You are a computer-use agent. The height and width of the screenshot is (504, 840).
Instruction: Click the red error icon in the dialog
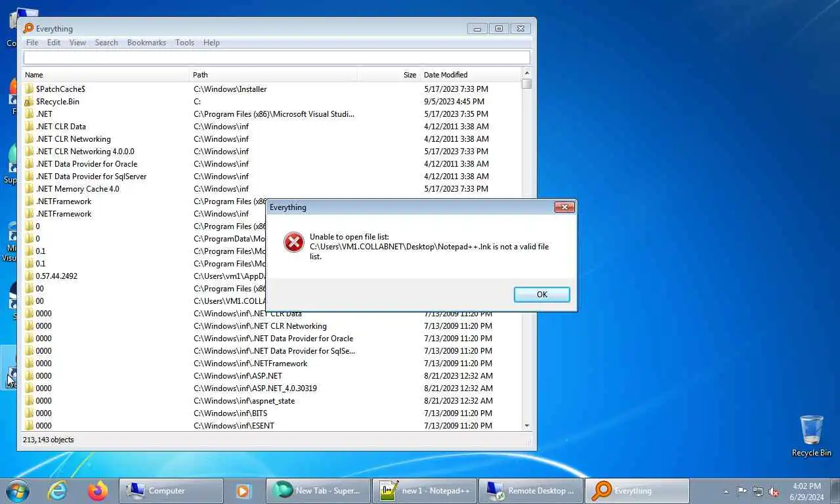click(x=293, y=242)
